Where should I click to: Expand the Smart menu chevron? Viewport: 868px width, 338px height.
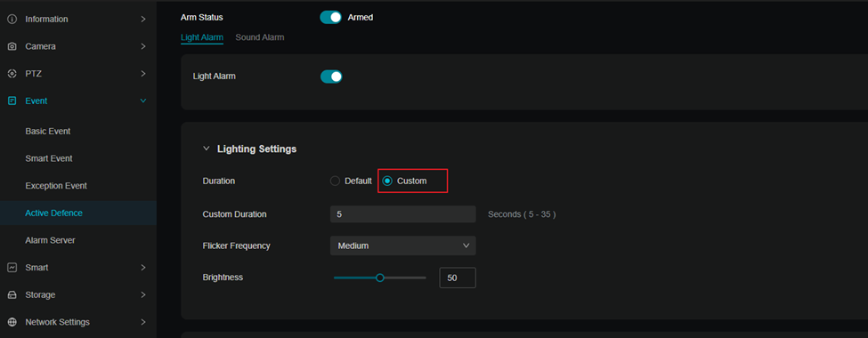pyautogui.click(x=143, y=267)
